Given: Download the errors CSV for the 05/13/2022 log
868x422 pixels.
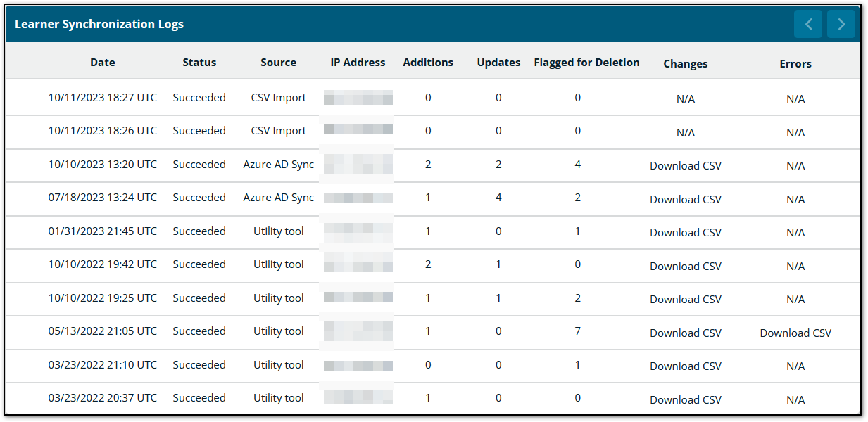Looking at the screenshot, I should coord(795,333).
